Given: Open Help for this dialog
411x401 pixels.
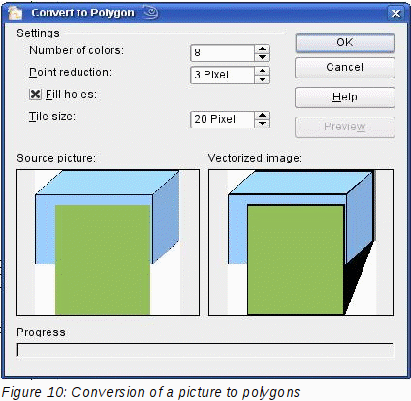Looking at the screenshot, I should [345, 97].
